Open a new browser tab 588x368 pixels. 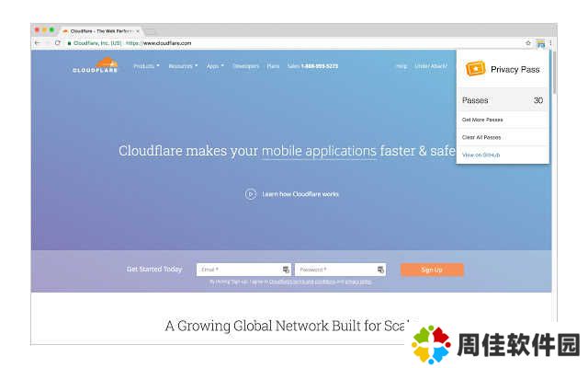(150, 31)
